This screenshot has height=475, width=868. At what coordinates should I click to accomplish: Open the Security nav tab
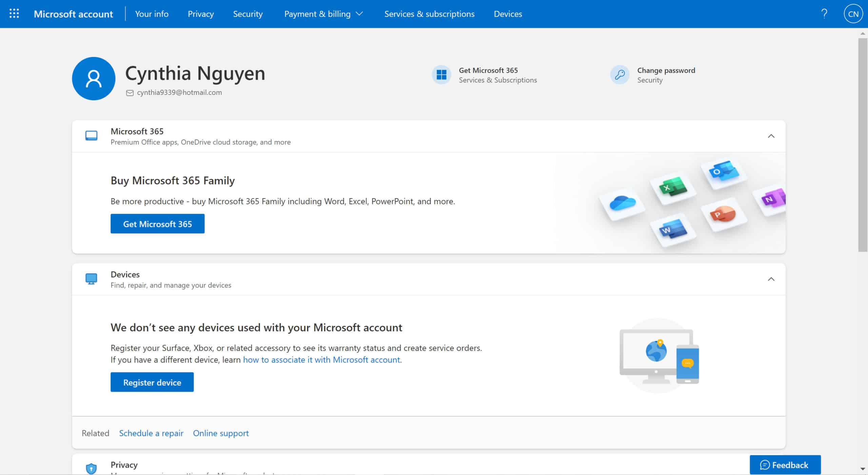click(248, 14)
